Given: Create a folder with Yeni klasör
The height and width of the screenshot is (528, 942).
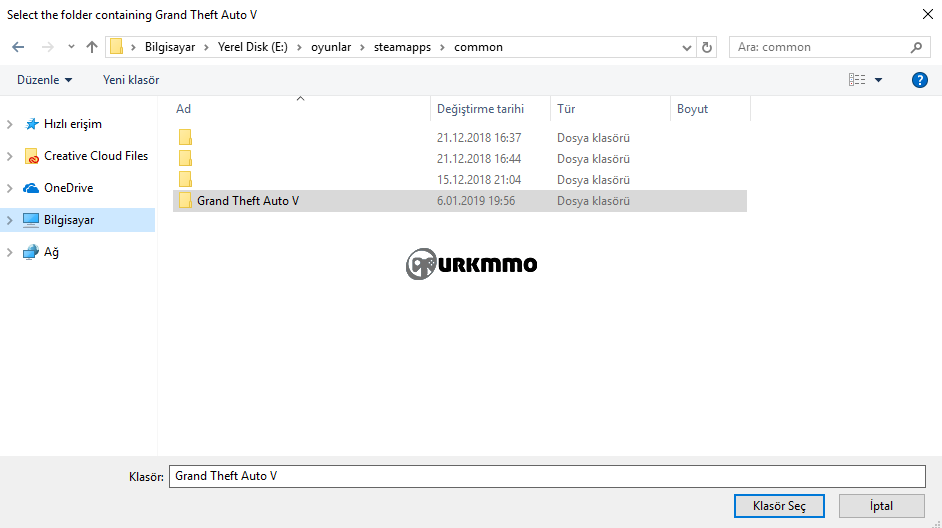Looking at the screenshot, I should (131, 80).
